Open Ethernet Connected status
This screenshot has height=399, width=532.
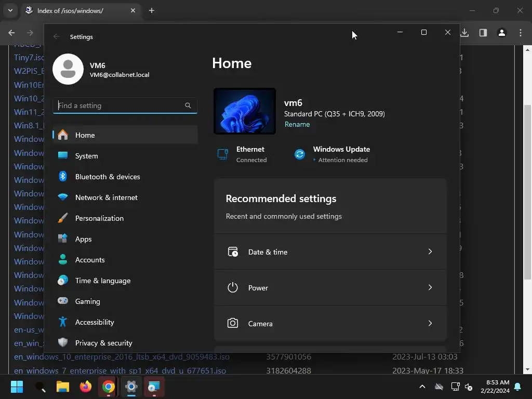tap(242, 154)
